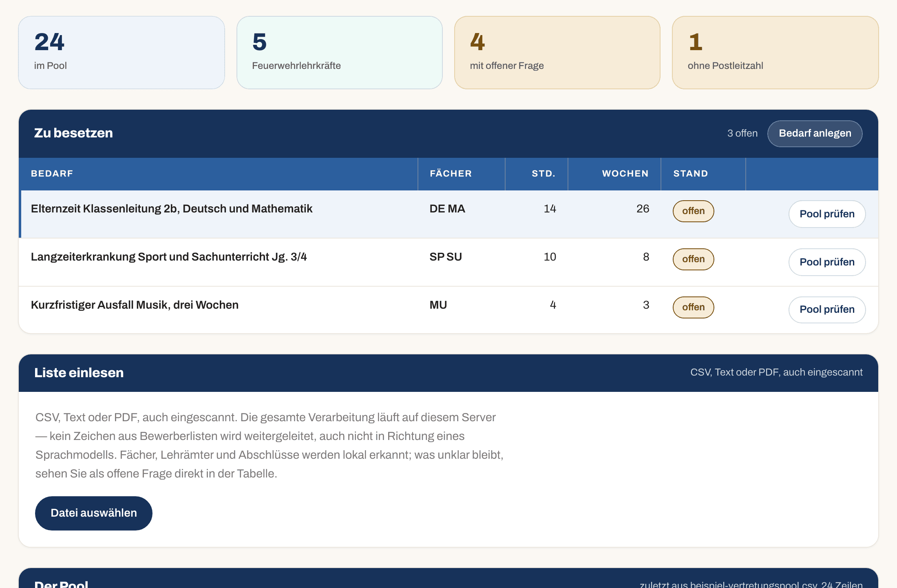
Task: Check pool for Elternzeit Klassenleitung 2b row
Action: pos(827,214)
